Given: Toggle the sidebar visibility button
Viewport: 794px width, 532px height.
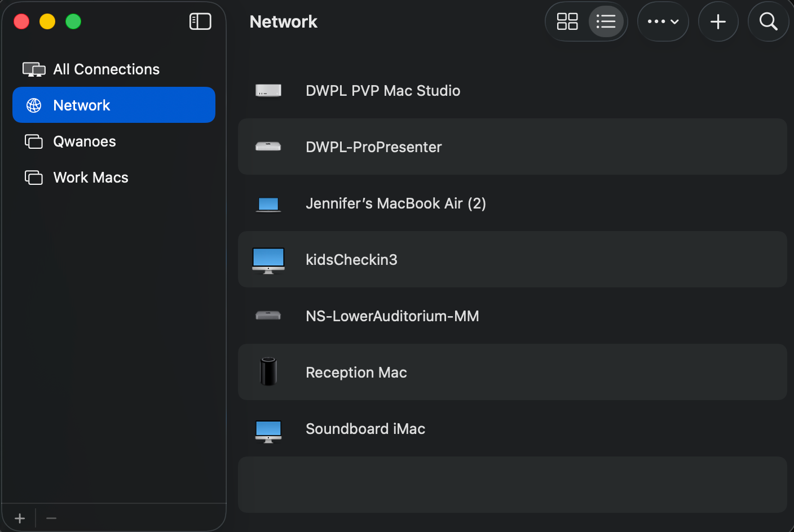Looking at the screenshot, I should 200,21.
